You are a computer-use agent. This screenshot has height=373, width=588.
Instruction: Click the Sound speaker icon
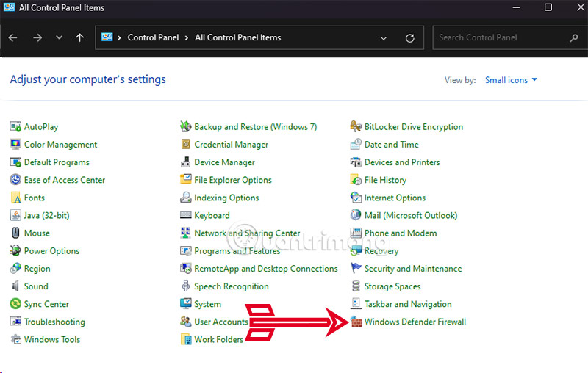15,286
